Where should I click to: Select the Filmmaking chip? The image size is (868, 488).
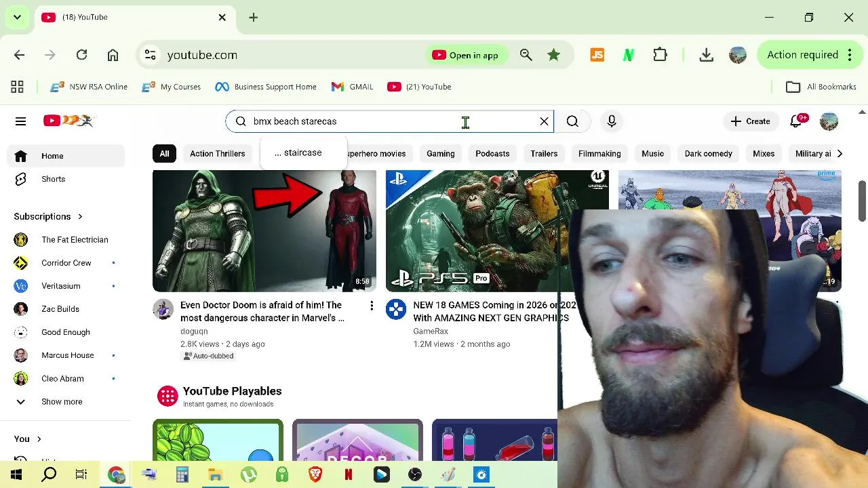(599, 153)
